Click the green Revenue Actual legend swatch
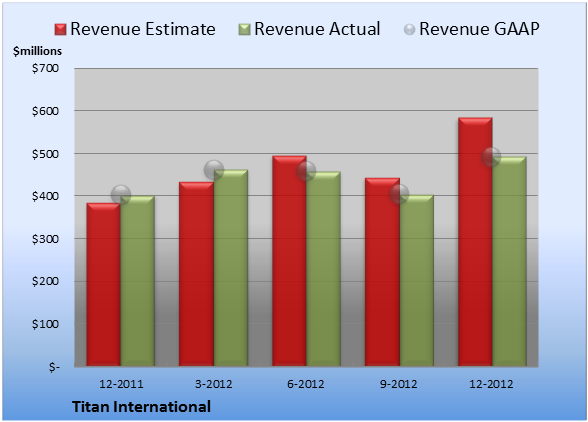The image size is (588, 422). (x=244, y=29)
